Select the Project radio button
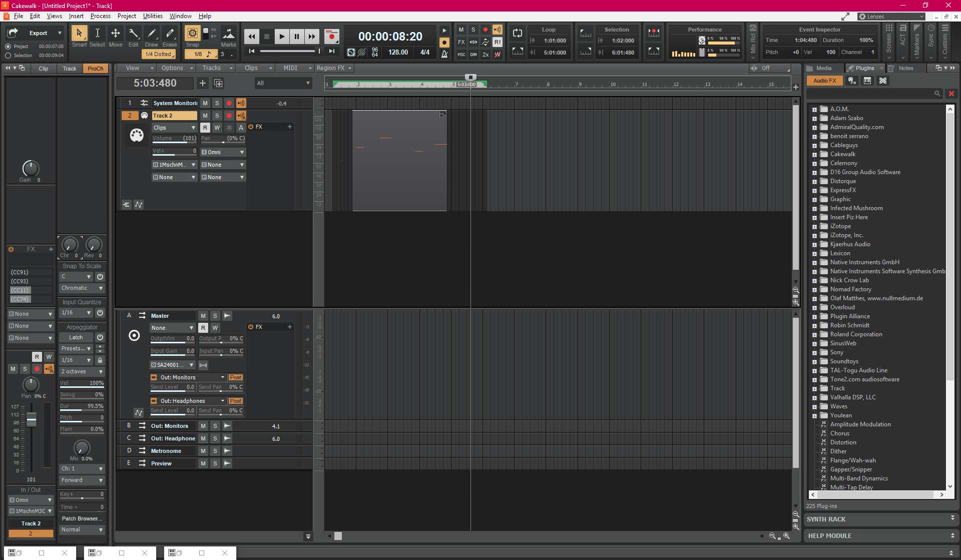961x560 pixels. [8, 47]
